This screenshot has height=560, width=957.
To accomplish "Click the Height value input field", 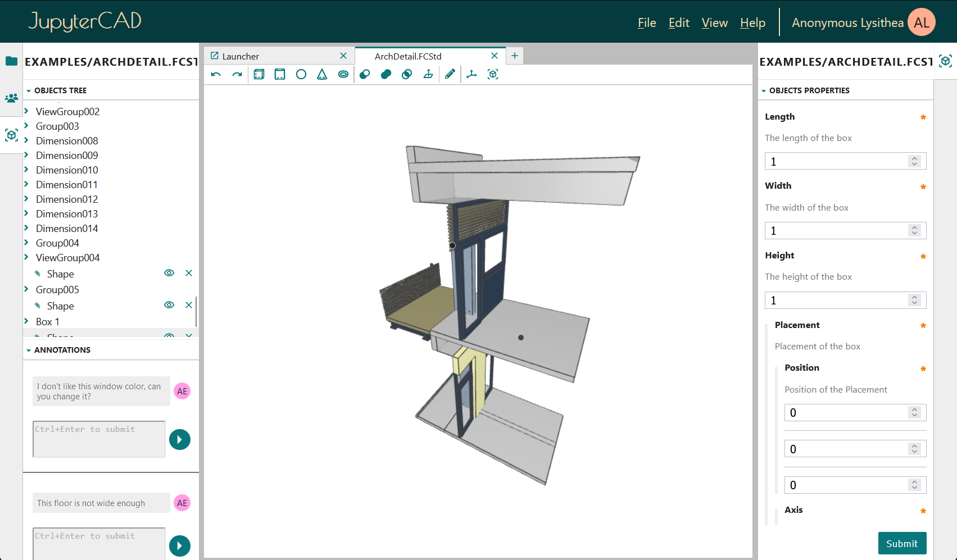I will coord(845,300).
